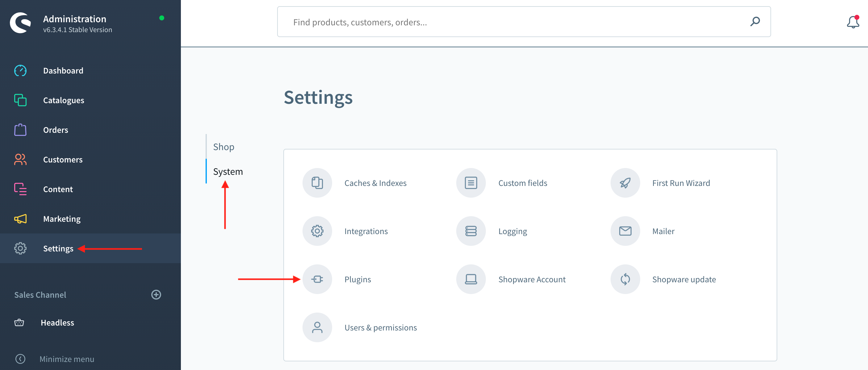Click the Users & permissions person icon

click(x=317, y=327)
